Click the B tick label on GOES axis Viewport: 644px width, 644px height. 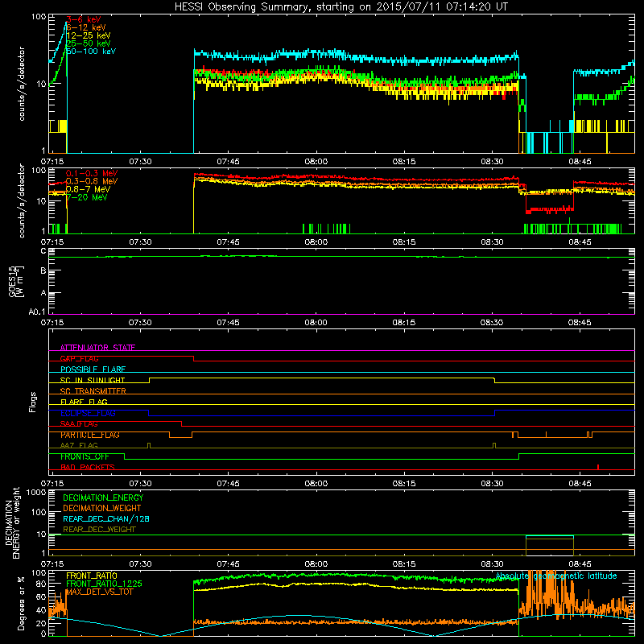(x=43, y=270)
